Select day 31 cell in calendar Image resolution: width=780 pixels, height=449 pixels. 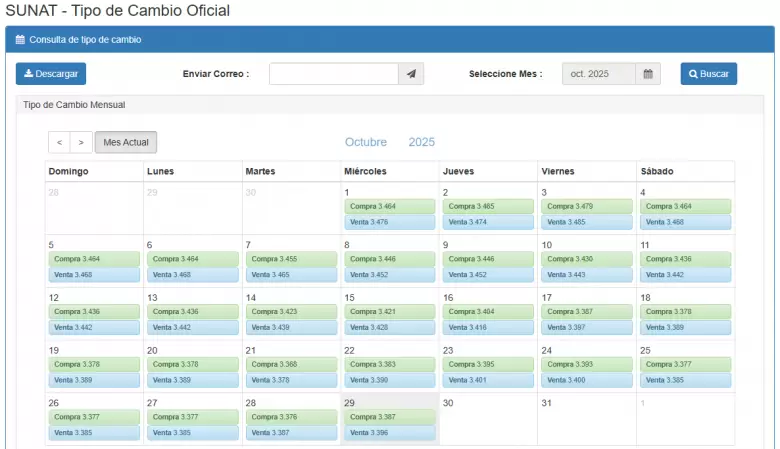[x=585, y=420]
